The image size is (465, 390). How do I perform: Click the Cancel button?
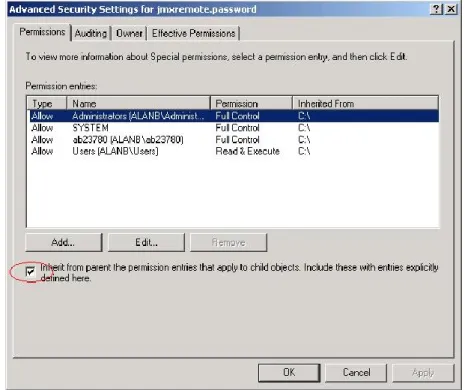pyautogui.click(x=356, y=372)
